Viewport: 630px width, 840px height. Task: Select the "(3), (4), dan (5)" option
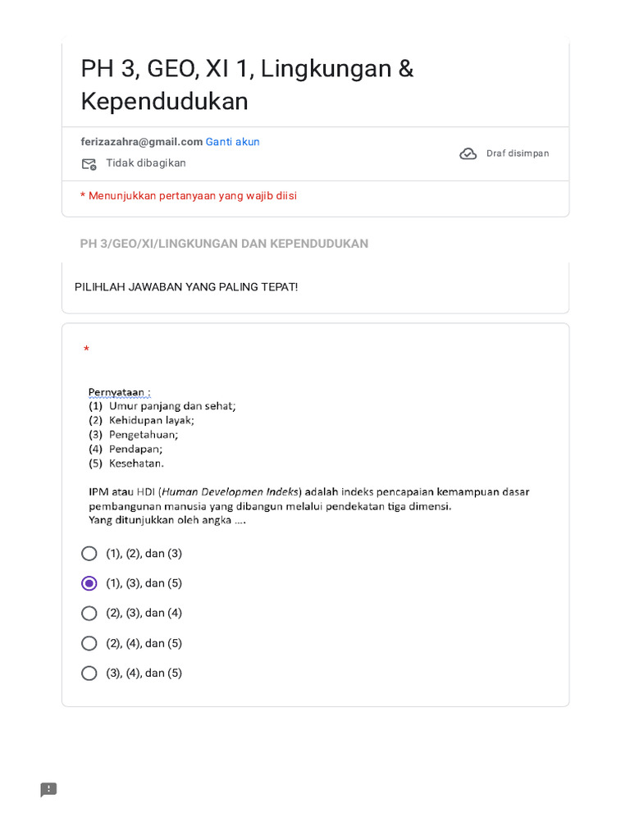point(89,673)
